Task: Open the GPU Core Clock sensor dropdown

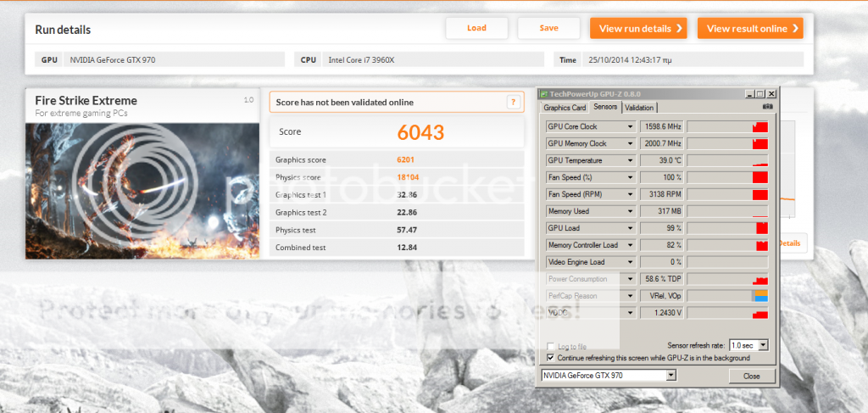Action: coord(630,126)
